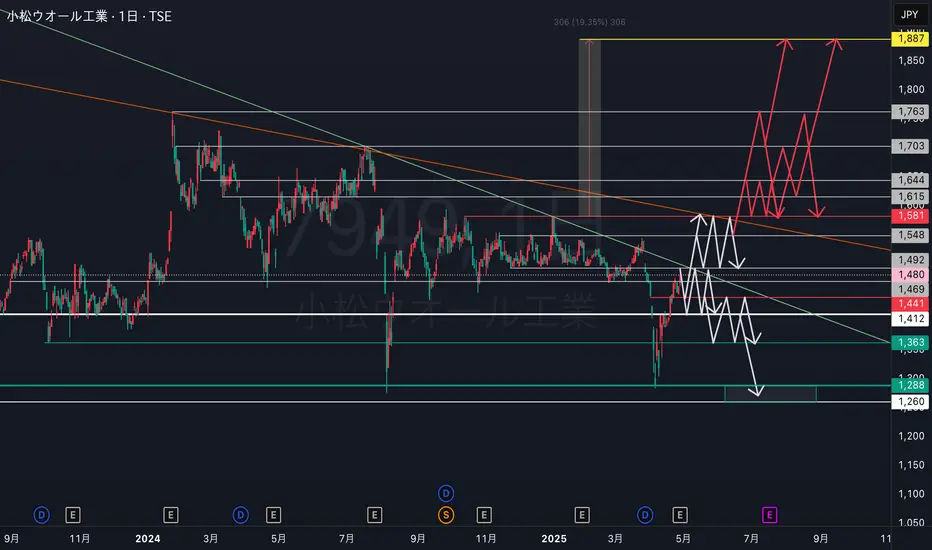Select the gray 1,548 price label
The image size is (932, 550).
click(x=910, y=235)
